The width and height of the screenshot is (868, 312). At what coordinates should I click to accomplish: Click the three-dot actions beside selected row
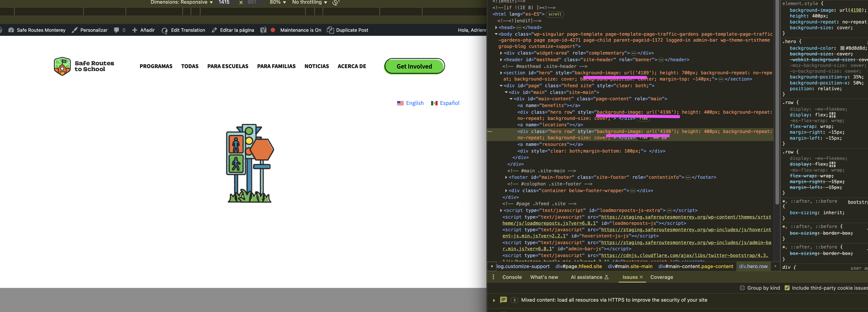pyautogui.click(x=490, y=132)
